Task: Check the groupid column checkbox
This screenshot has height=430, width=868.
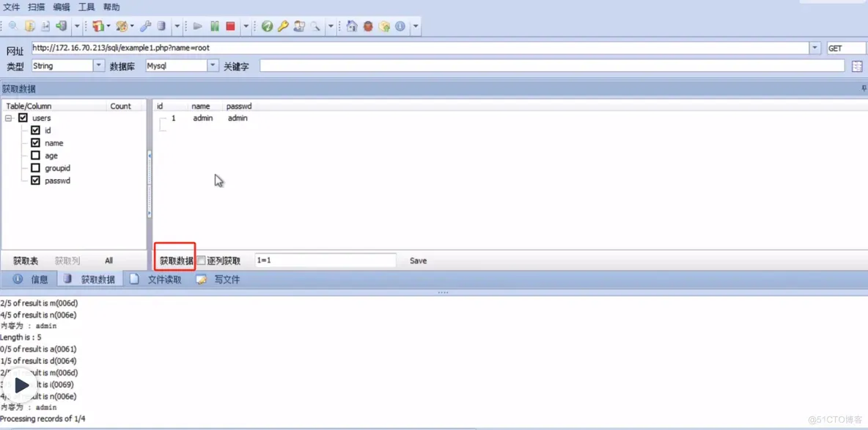Action: [35, 168]
